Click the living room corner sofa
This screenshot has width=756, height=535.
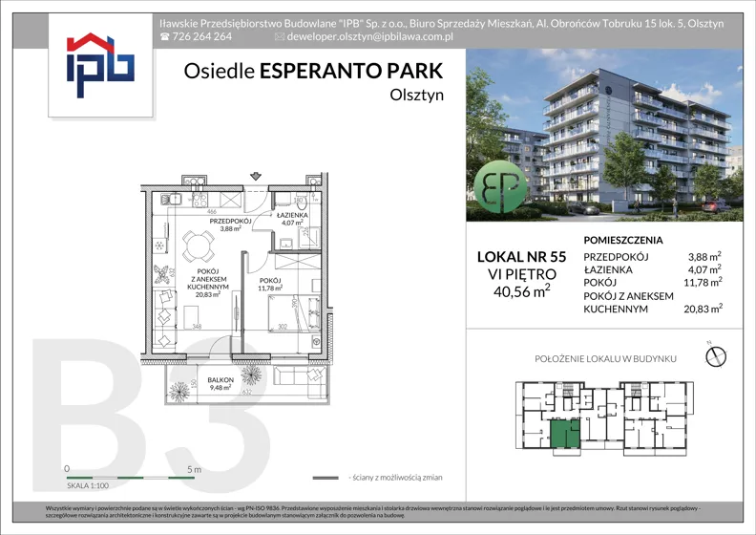coord(165,320)
